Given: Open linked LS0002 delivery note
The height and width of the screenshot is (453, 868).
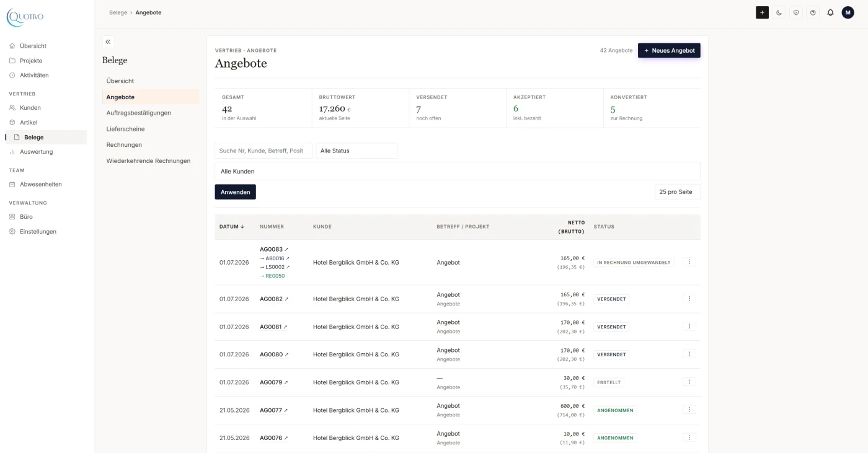Looking at the screenshot, I should (275, 267).
